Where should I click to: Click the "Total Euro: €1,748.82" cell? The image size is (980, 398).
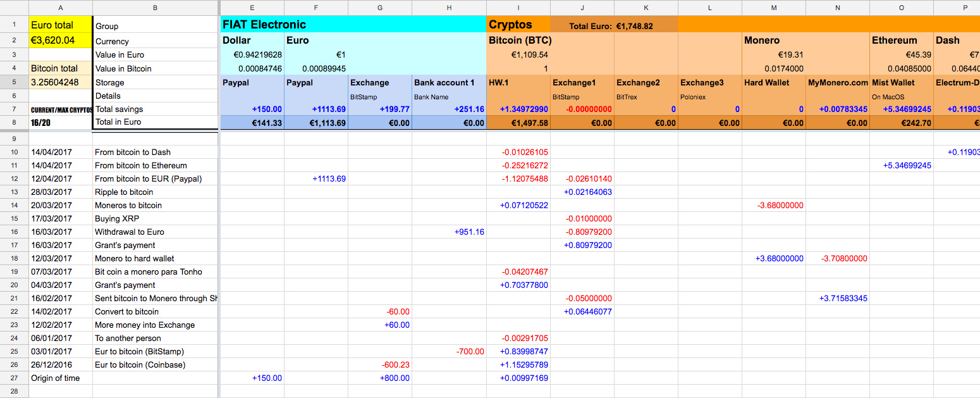pyautogui.click(x=613, y=26)
